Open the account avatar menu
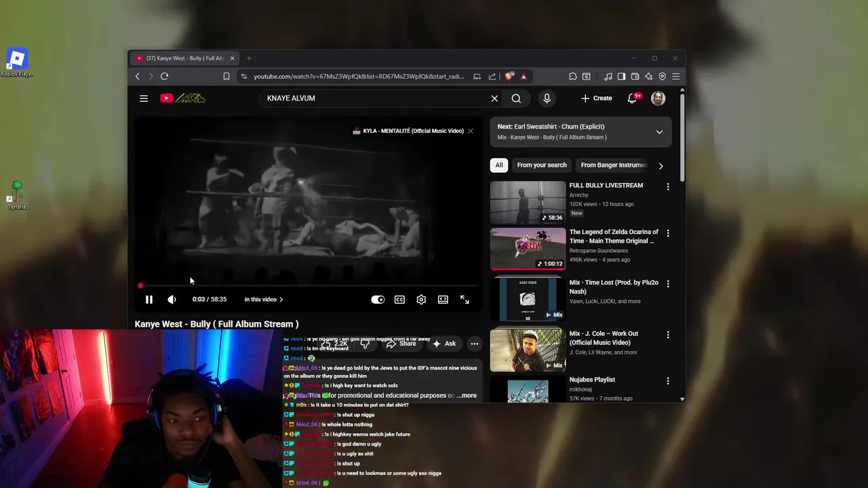Viewport: 868px width, 488px height. [x=658, y=98]
